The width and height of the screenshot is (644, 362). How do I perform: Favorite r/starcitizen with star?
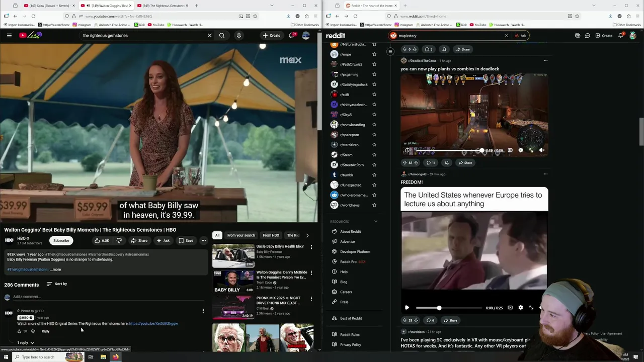point(374,145)
